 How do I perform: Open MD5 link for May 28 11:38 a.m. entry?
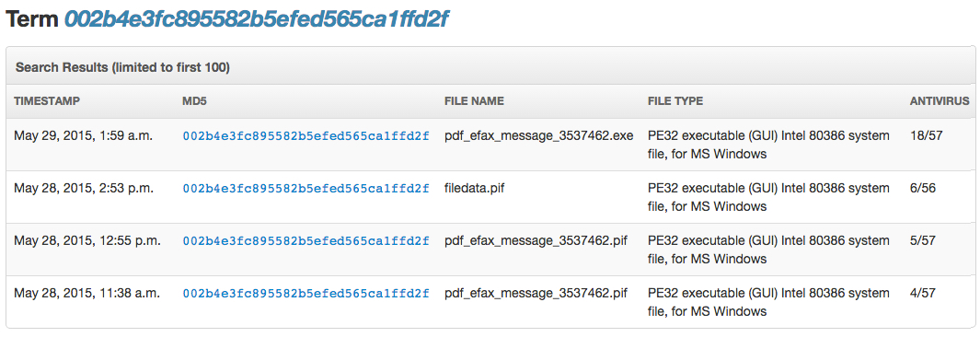coord(306,293)
